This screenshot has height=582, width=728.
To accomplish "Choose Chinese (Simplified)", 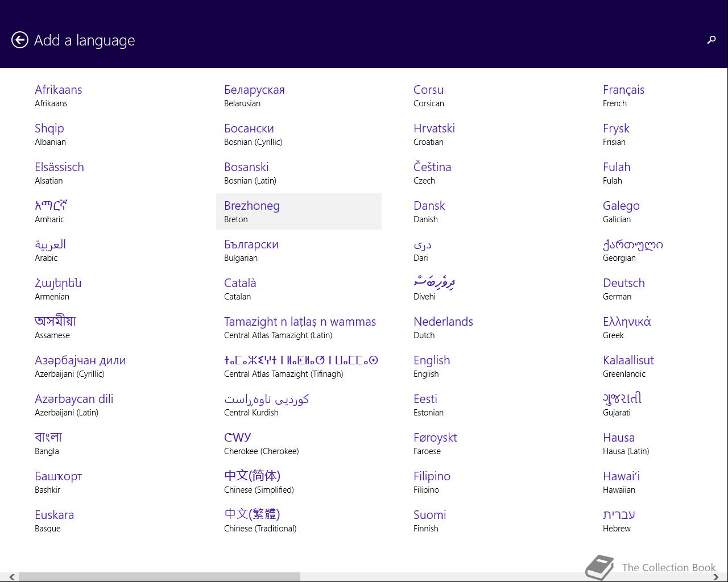I will coord(299,482).
